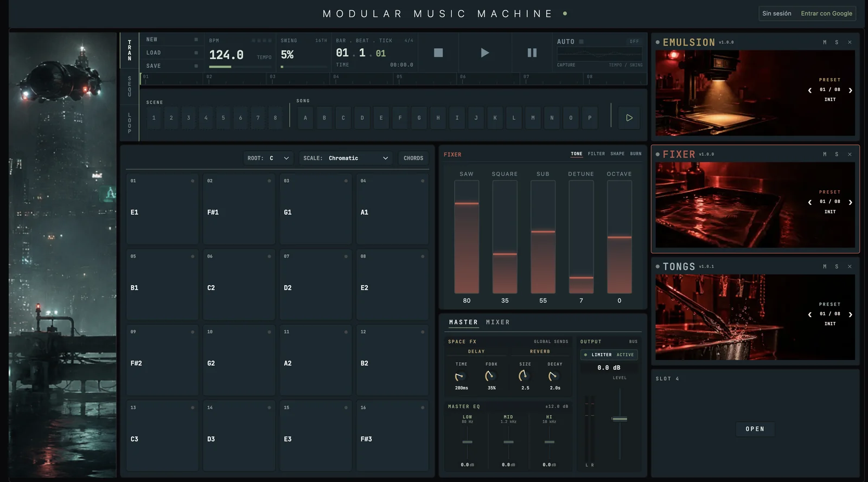This screenshot has width=868, height=482.
Task: Solo the TONGS module
Action: [837, 267]
